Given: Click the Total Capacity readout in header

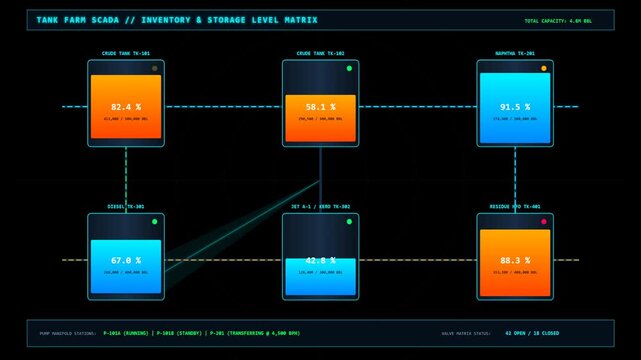Looking at the screenshot, I should point(558,21).
